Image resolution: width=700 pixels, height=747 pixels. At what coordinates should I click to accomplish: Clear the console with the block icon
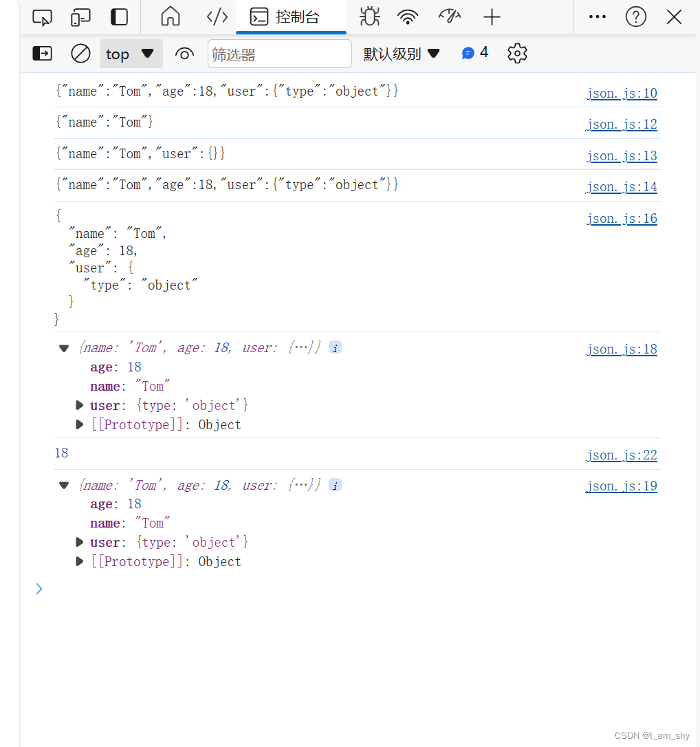click(80, 53)
